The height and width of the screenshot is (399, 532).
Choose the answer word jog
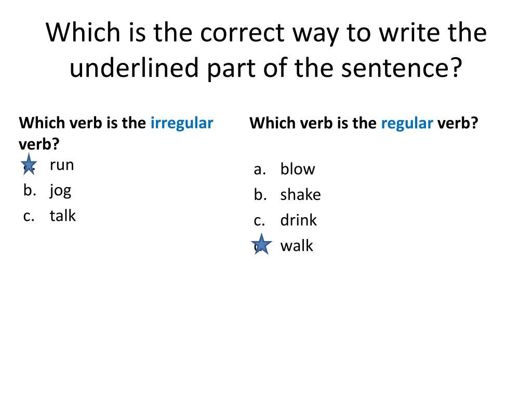(60, 191)
